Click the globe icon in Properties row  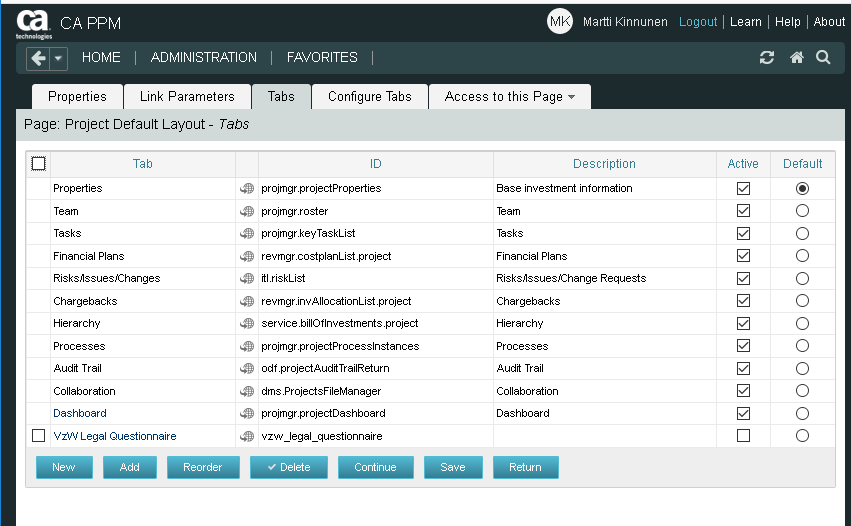point(246,188)
